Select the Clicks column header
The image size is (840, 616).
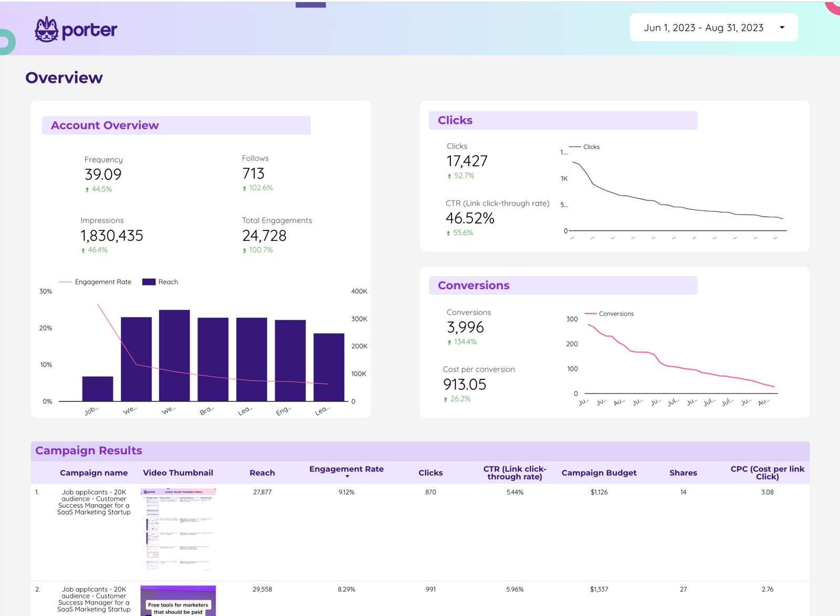pyautogui.click(x=430, y=473)
